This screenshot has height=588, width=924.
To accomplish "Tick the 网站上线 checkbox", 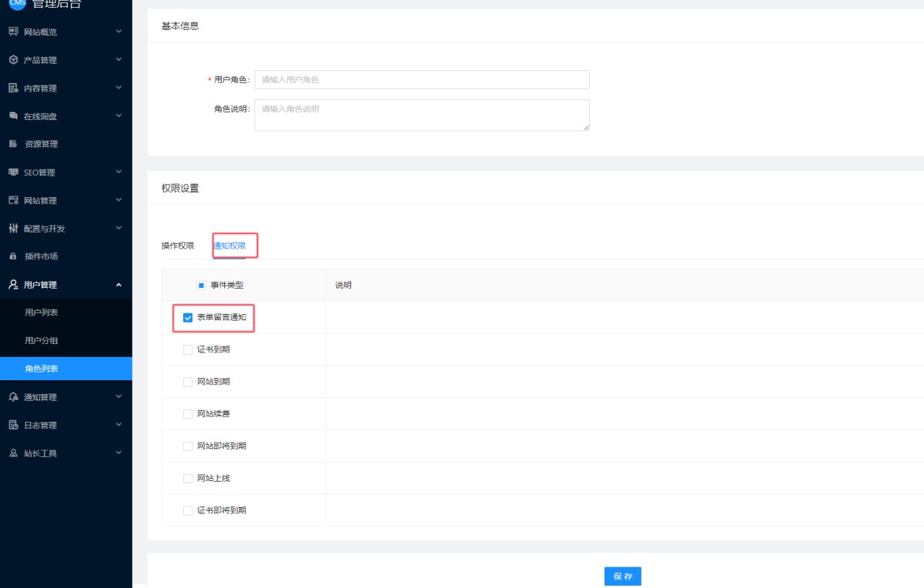I will 188,478.
